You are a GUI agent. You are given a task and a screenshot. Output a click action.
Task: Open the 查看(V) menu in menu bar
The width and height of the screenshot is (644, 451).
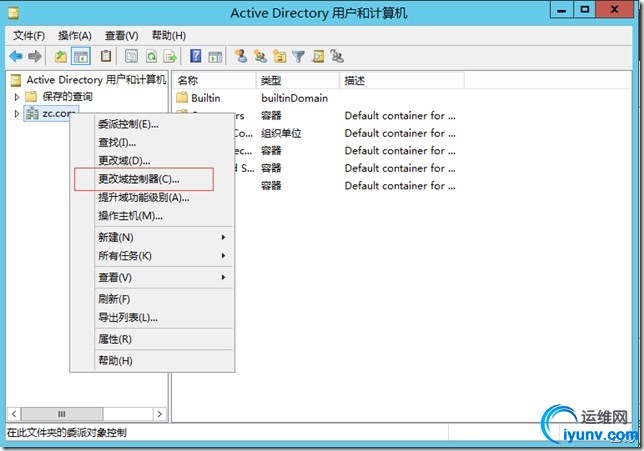(x=122, y=36)
